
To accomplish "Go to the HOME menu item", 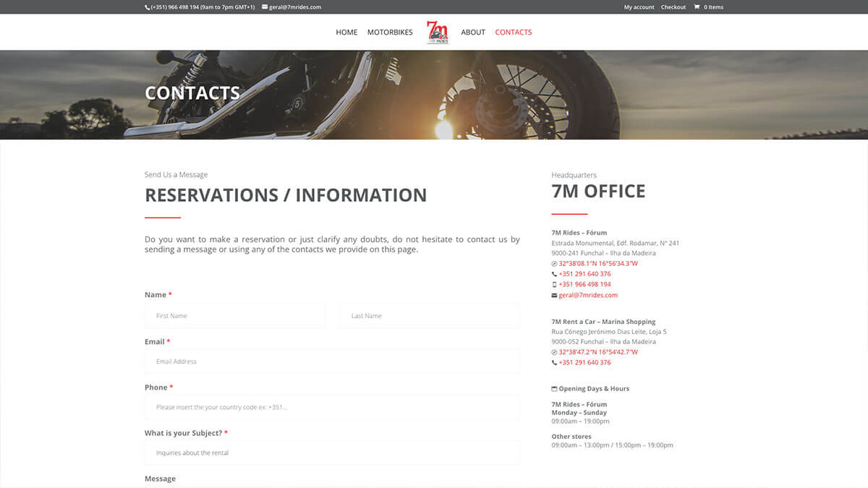I will (x=346, y=33).
